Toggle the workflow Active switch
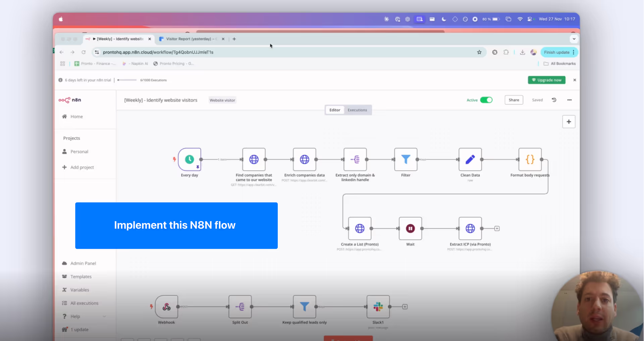 point(486,100)
